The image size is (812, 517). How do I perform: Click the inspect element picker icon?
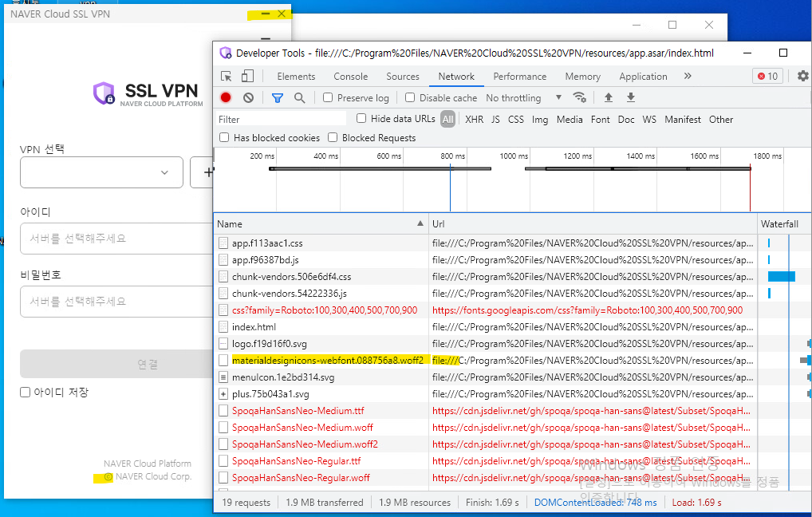[x=227, y=77]
